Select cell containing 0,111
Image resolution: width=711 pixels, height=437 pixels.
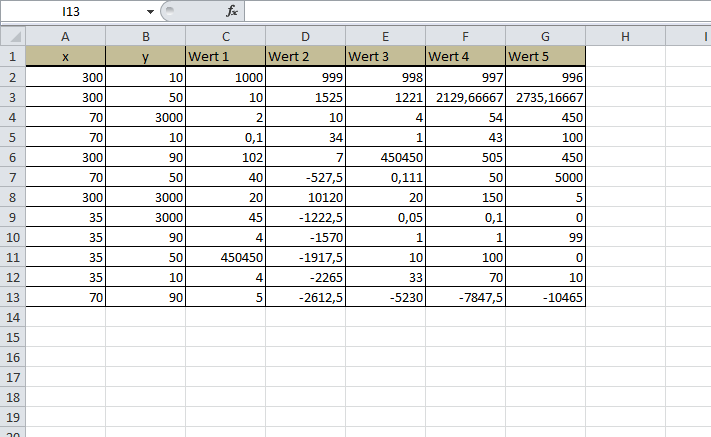tap(385, 177)
